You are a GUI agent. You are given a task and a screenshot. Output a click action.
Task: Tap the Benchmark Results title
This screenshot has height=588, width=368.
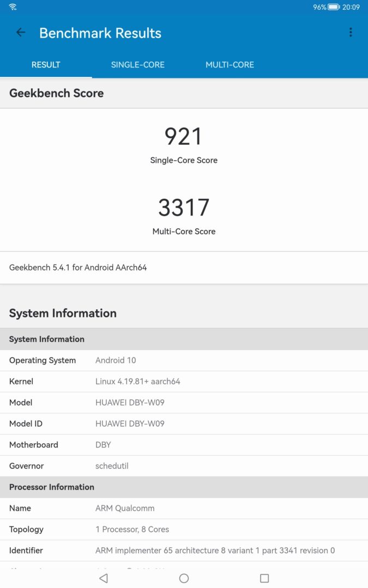click(x=100, y=33)
